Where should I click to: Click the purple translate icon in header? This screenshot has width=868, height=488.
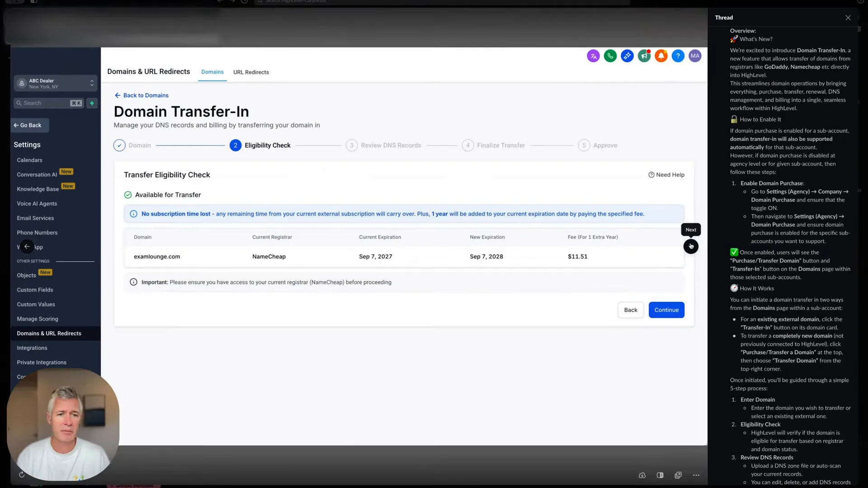pyautogui.click(x=593, y=56)
